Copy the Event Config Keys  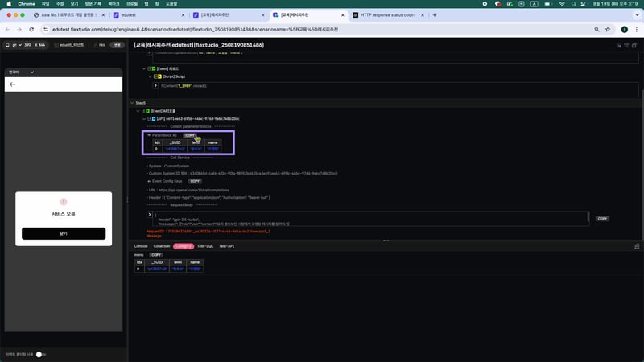tap(195, 181)
